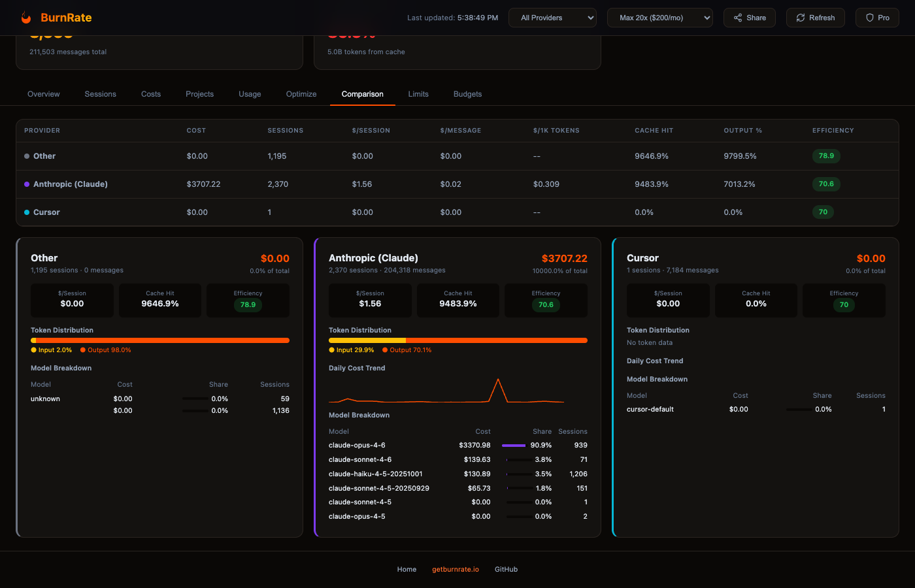Click the green 70.6 efficiency badge for Anthropic
This screenshot has height=588, width=915.
pyautogui.click(x=827, y=184)
